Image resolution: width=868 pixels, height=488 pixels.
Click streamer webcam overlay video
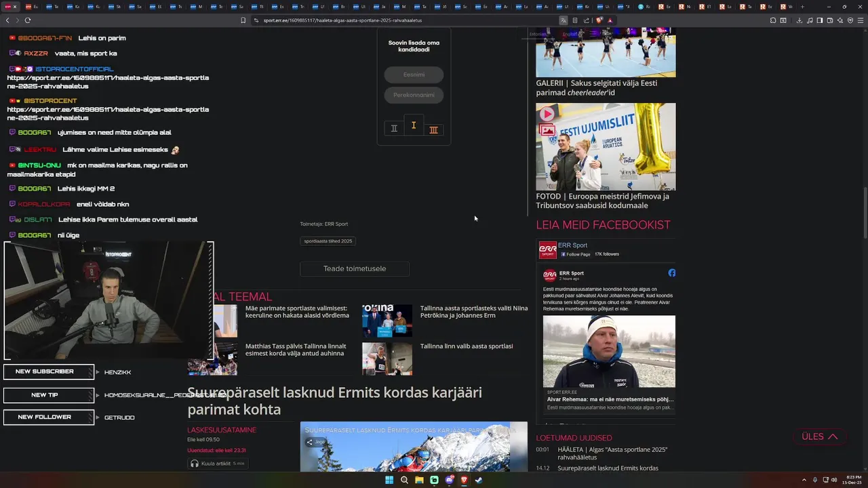point(108,300)
